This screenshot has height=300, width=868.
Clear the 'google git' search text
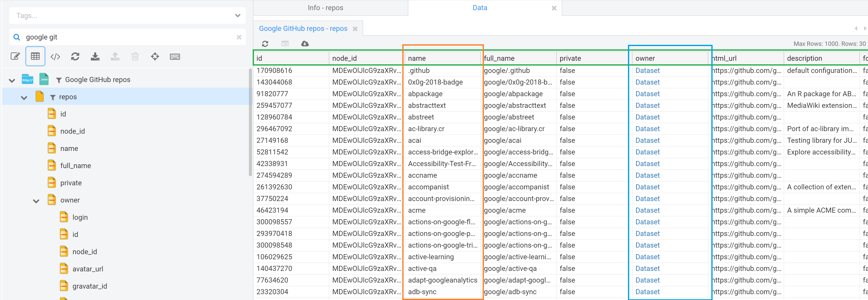[x=239, y=37]
